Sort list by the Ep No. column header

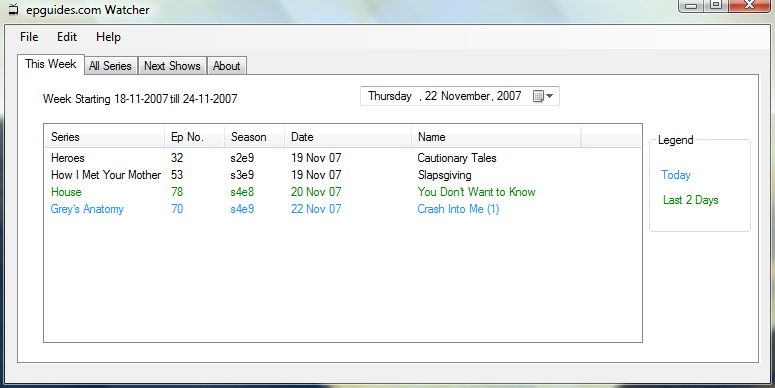[195, 137]
